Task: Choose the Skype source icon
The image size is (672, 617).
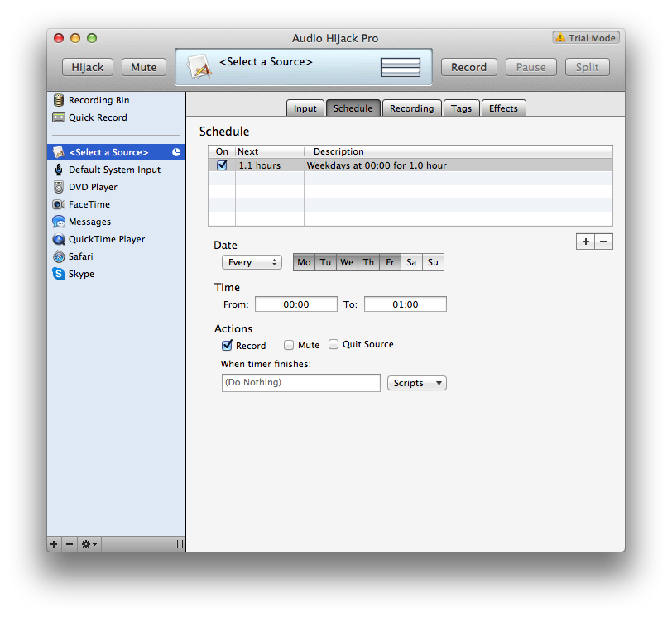Action: point(59,274)
